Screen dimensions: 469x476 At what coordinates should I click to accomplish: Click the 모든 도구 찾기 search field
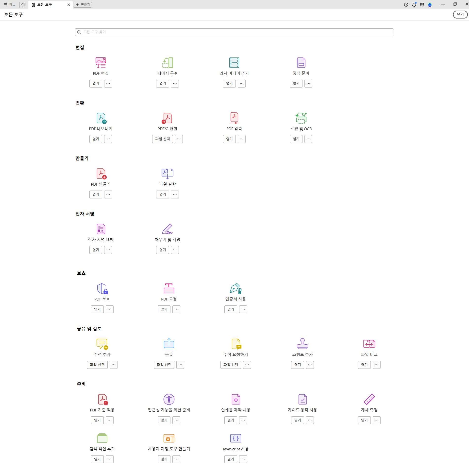coord(234,32)
